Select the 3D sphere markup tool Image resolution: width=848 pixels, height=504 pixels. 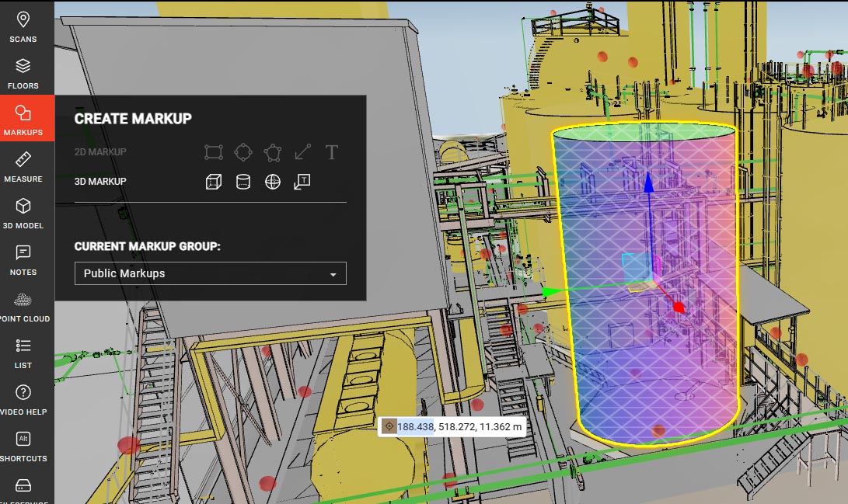tap(272, 182)
